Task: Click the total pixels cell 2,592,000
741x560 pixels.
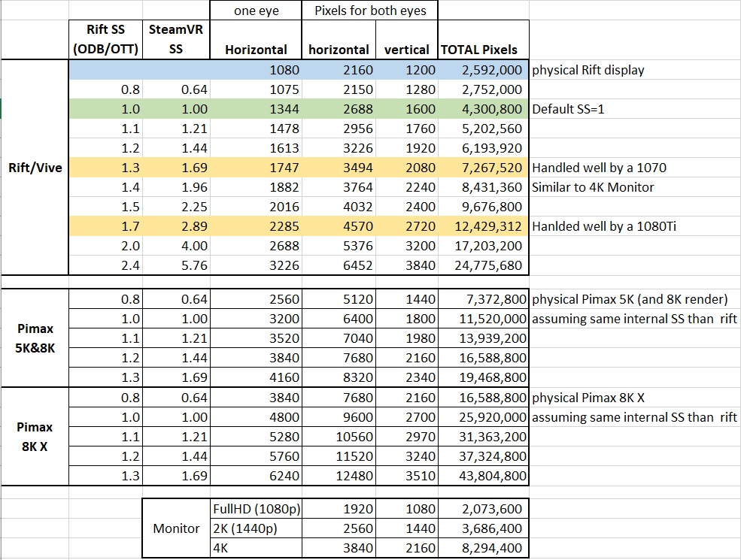Action: point(484,70)
